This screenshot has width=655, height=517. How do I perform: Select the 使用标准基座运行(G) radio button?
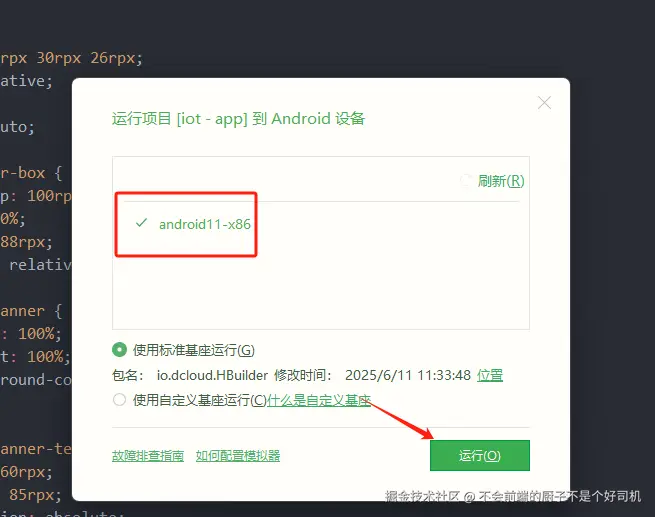pos(119,350)
